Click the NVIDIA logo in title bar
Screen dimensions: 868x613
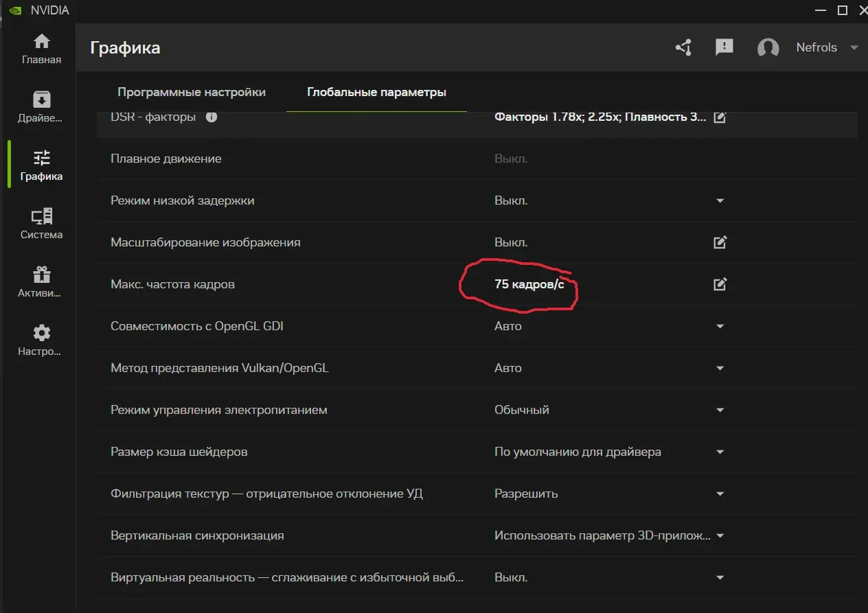[15, 10]
